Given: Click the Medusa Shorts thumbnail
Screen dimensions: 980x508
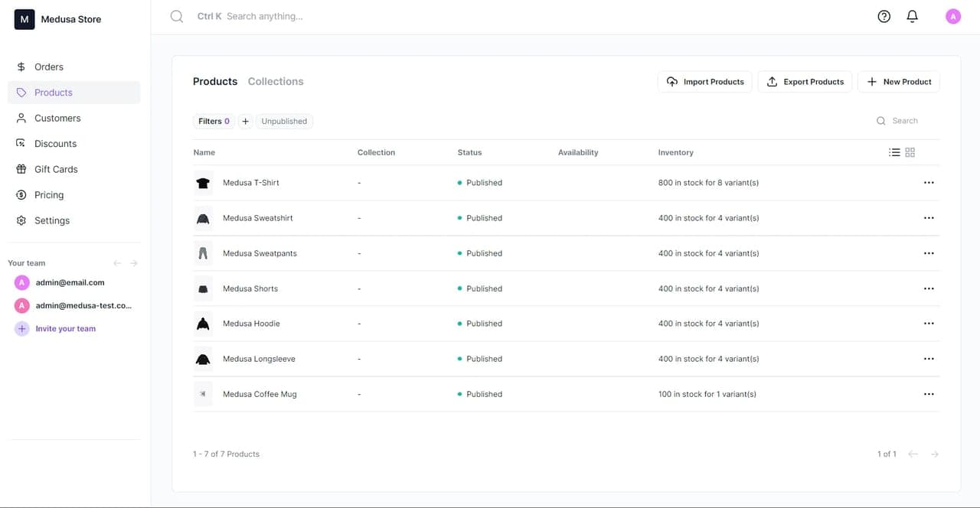Looking at the screenshot, I should (x=203, y=288).
